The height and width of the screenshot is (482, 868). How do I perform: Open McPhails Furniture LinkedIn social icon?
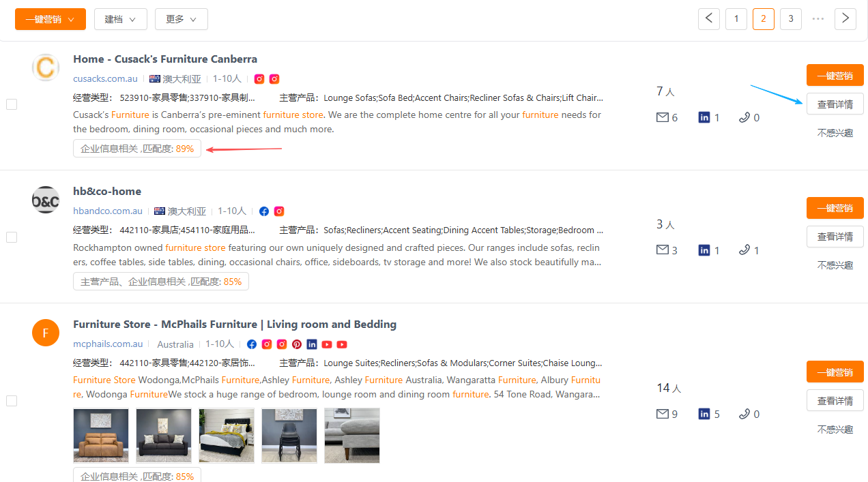point(312,344)
